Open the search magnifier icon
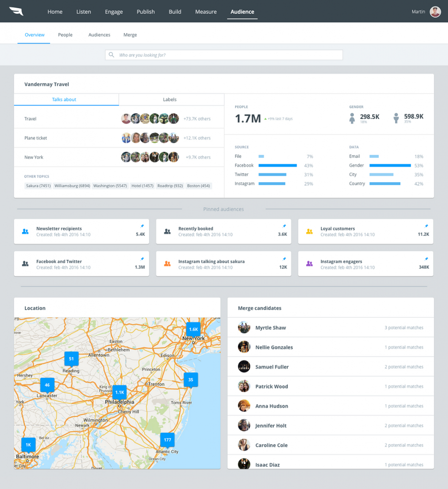This screenshot has width=448, height=489. [111, 54]
